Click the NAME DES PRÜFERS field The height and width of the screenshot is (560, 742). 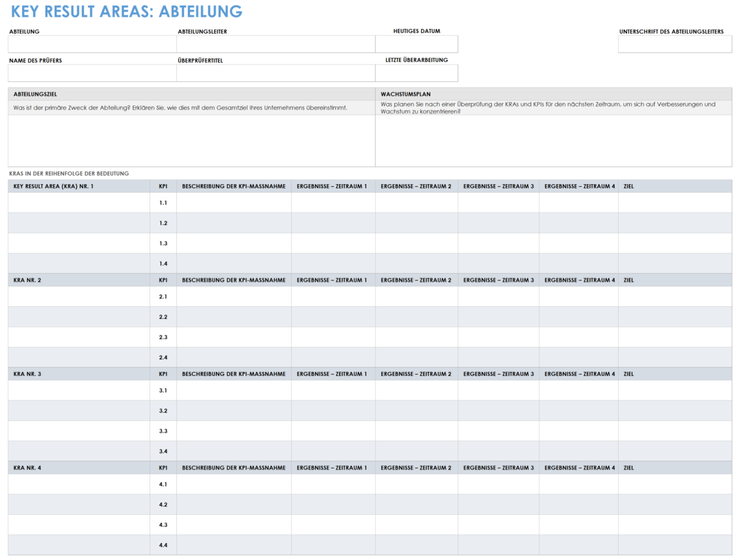[91, 72]
